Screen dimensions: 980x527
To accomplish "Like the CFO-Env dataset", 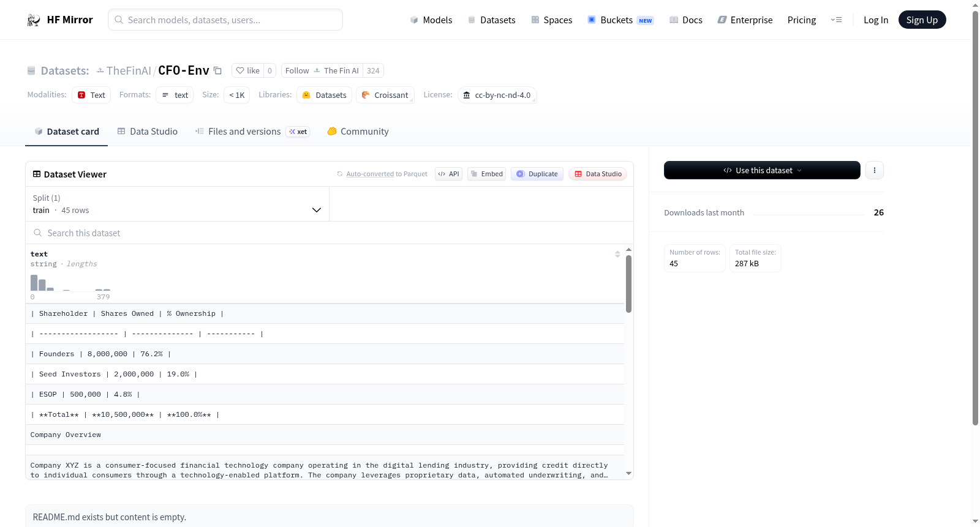I will [248, 70].
